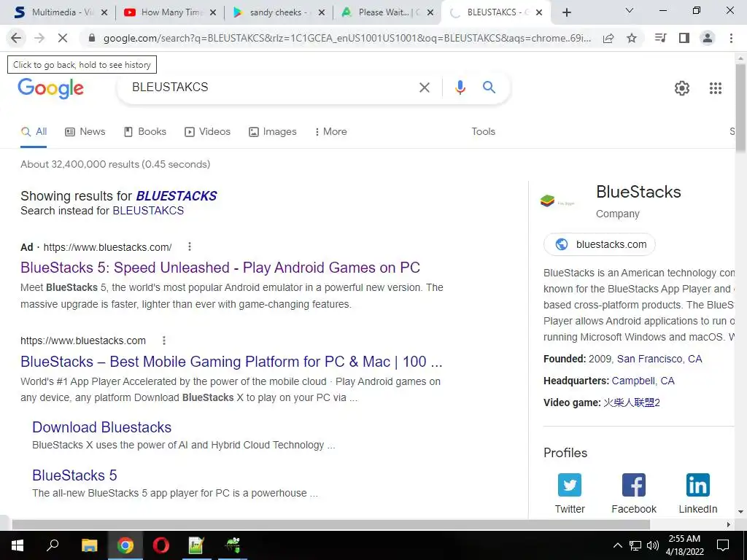Open Chrome three-dot menu
This screenshot has height=560, width=747.
click(731, 38)
